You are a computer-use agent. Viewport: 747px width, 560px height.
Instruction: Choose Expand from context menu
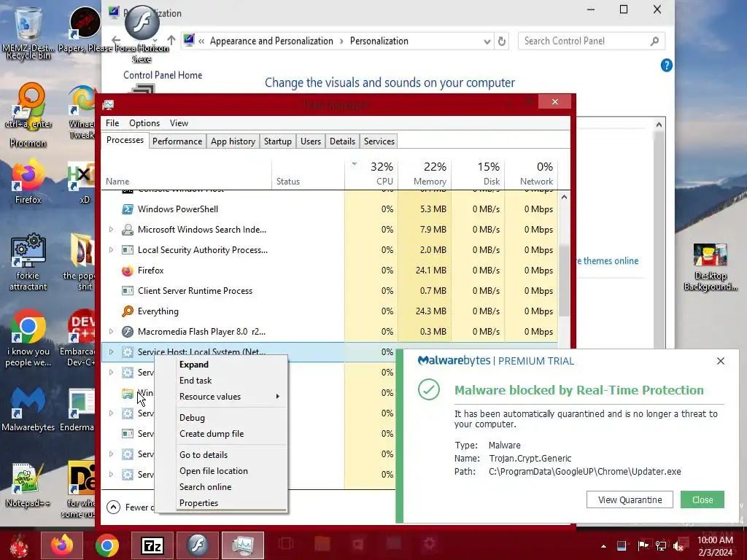222,365
